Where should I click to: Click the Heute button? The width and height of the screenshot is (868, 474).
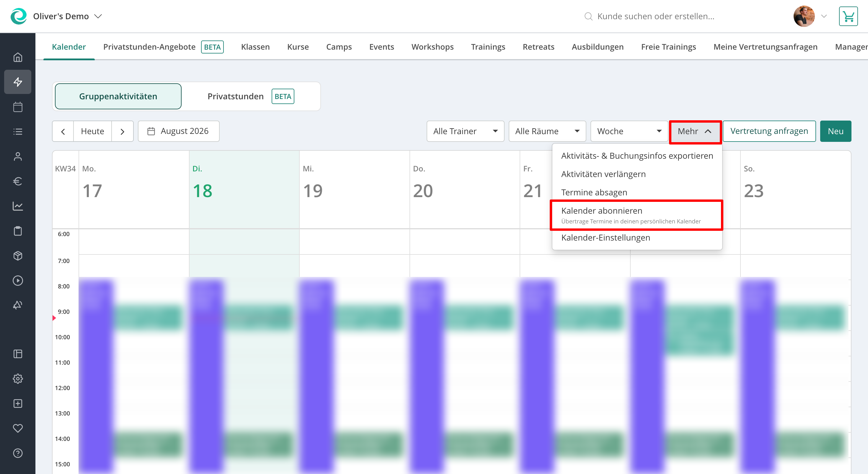click(93, 131)
